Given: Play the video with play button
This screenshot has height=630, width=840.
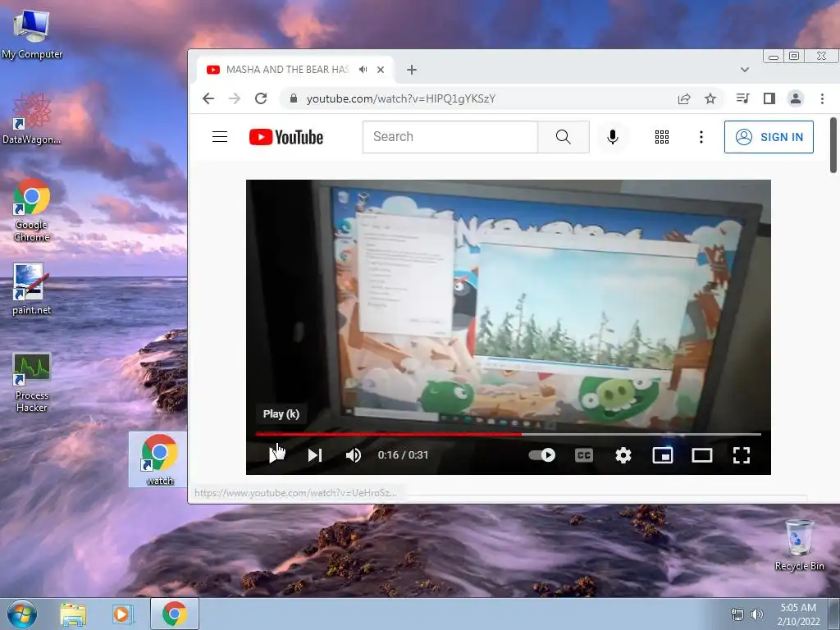Looking at the screenshot, I should (276, 454).
